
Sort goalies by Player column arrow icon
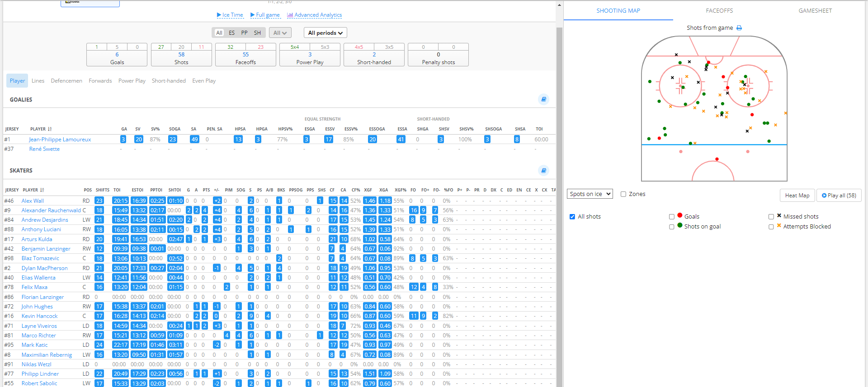[50, 129]
